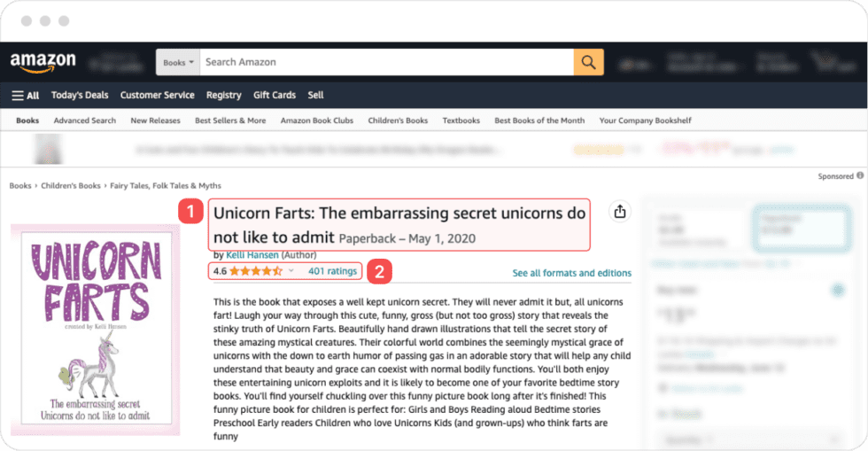The image size is (868, 451).
Task: Click the Sponsored info icon
Action: (x=860, y=176)
